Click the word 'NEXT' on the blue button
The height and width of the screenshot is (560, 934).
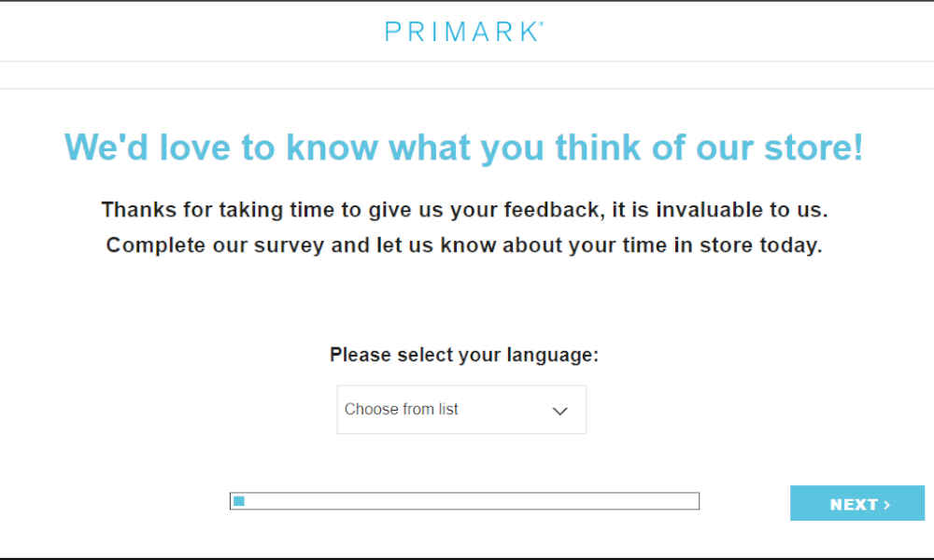click(854, 505)
